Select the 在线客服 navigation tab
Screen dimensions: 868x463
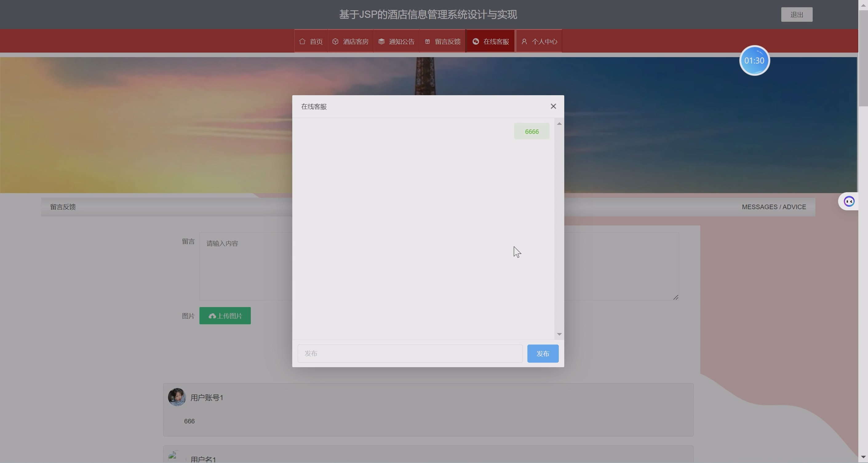490,41
